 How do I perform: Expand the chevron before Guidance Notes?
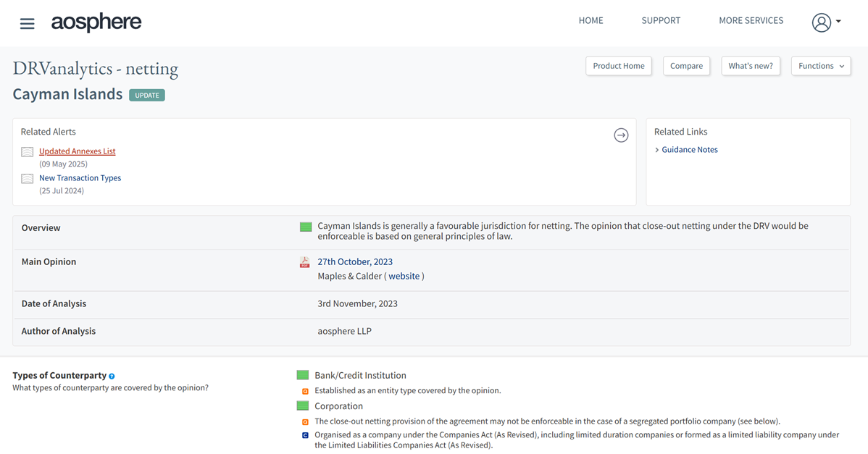[x=657, y=150]
